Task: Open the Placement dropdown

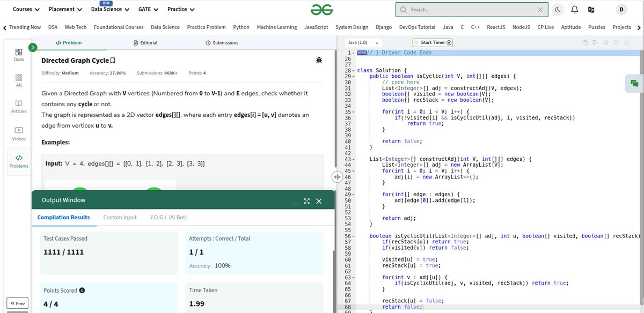Action: tap(65, 9)
